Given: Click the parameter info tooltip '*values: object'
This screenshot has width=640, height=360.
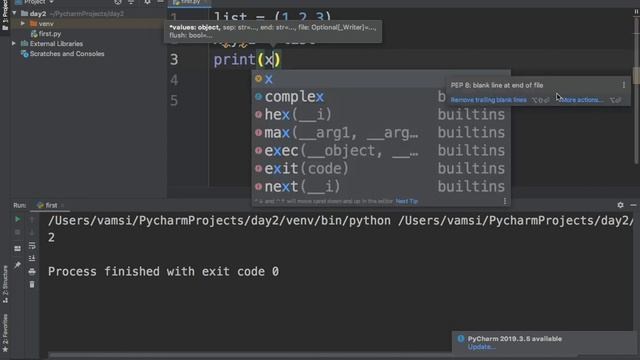Looking at the screenshot, I should (x=273, y=31).
